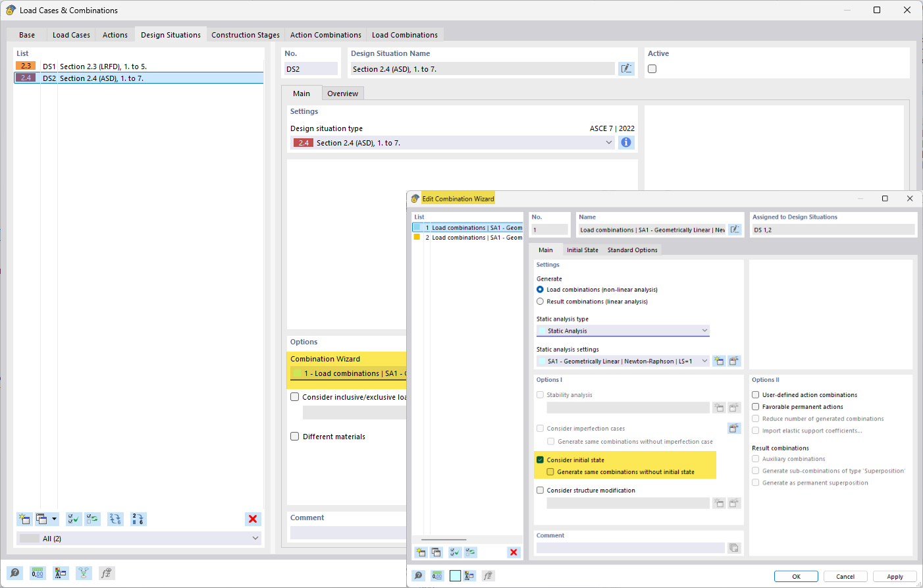Select all combination wizards with check-all icon
This screenshot has height=588, width=923.
(455, 552)
